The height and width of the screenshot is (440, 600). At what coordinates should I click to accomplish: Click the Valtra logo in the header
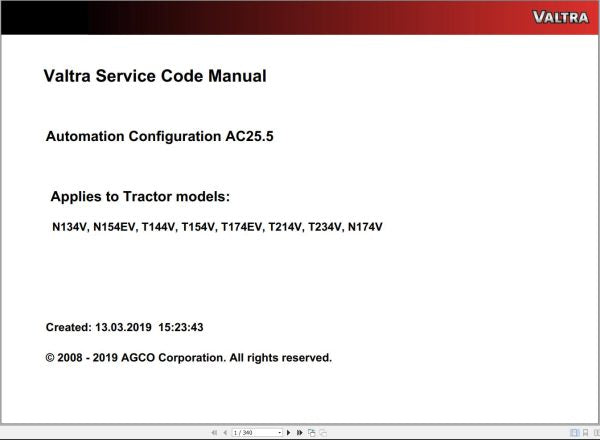click(x=561, y=16)
